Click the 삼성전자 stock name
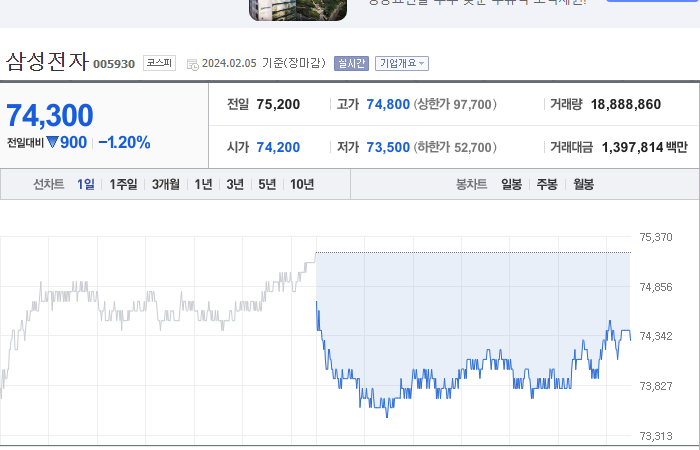 coord(47,61)
